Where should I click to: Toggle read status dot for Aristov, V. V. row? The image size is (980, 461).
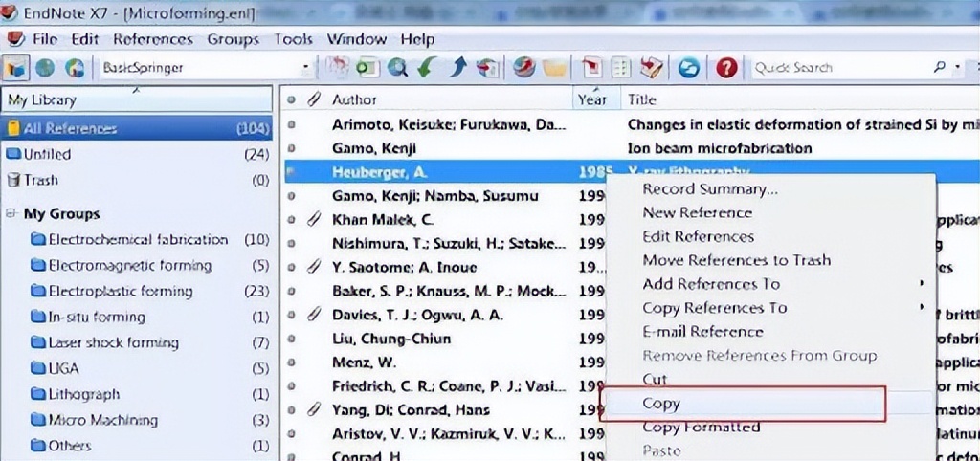[291, 434]
